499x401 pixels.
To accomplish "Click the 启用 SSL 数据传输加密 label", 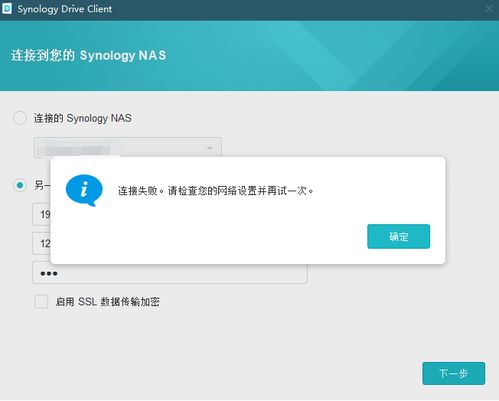I will pos(107,302).
